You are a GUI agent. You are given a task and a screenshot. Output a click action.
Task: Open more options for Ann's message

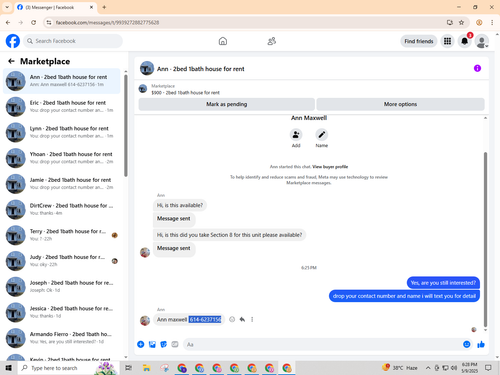[x=252, y=319]
